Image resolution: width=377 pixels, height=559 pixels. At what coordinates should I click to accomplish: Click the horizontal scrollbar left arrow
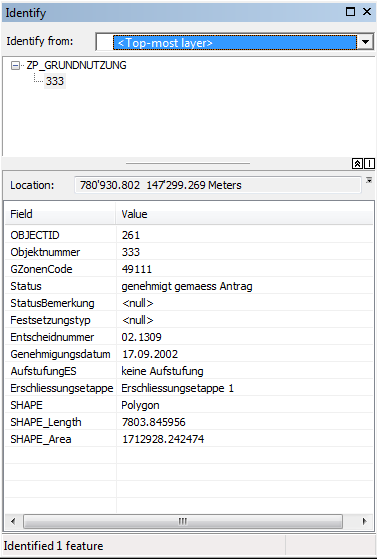13,522
